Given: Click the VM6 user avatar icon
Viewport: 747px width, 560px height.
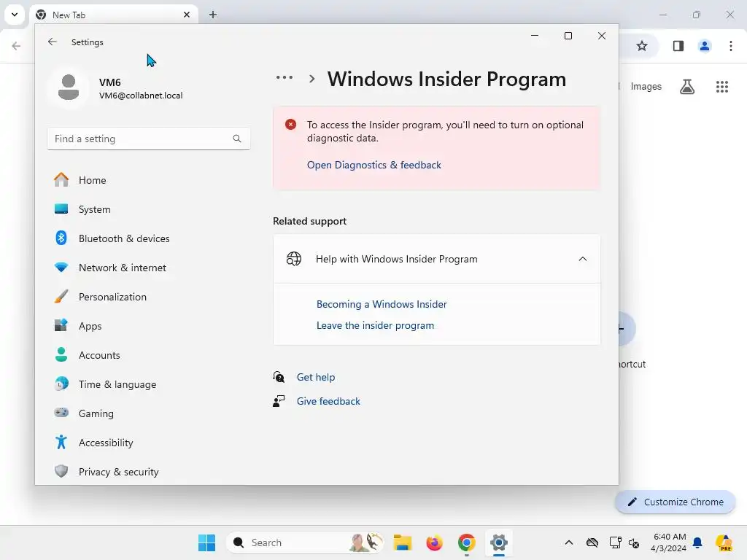Looking at the screenshot, I should coord(69,87).
